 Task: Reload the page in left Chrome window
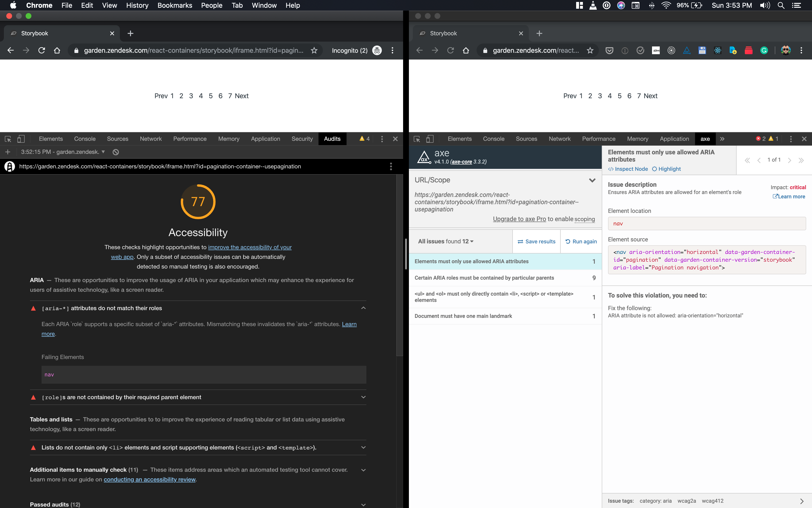(x=42, y=50)
